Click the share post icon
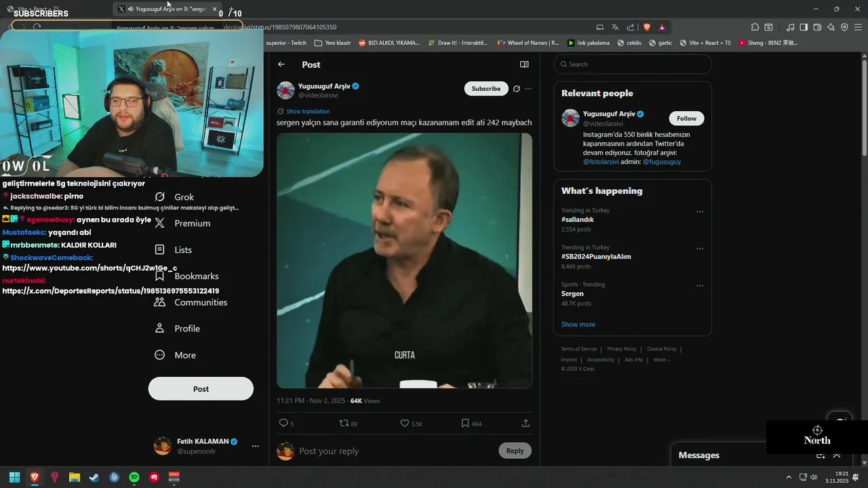 pos(526,423)
